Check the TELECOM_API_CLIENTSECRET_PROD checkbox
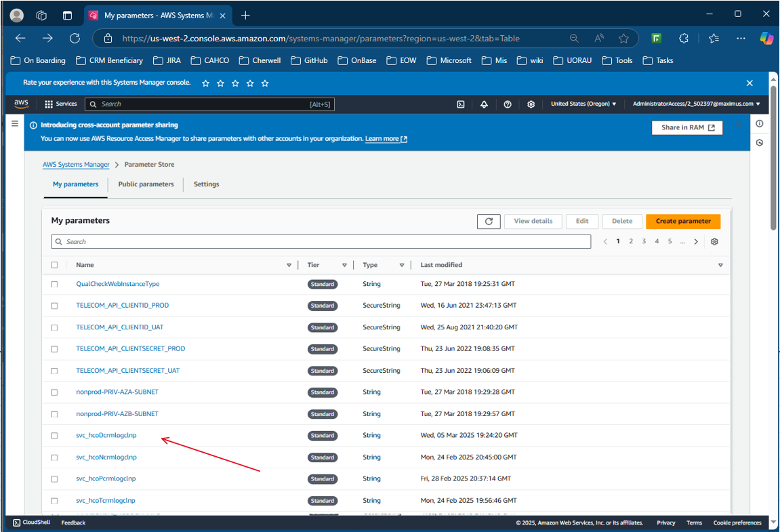780x532 pixels. pyautogui.click(x=54, y=349)
